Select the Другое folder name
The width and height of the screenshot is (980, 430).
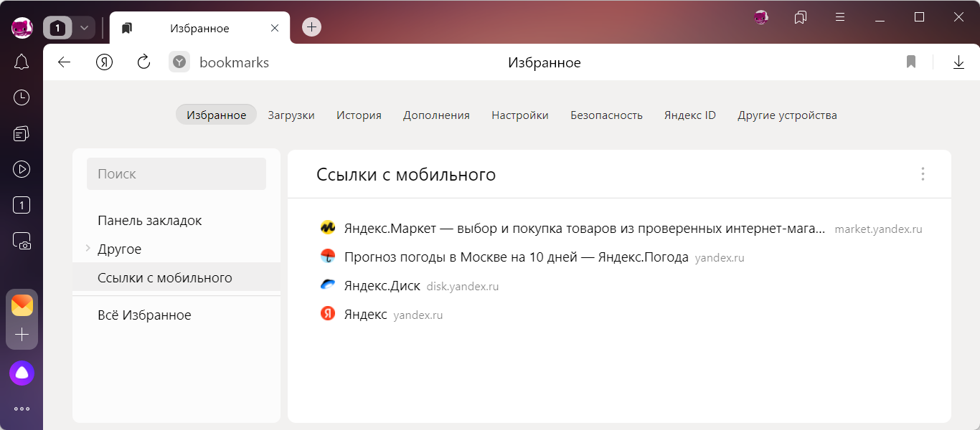point(120,249)
